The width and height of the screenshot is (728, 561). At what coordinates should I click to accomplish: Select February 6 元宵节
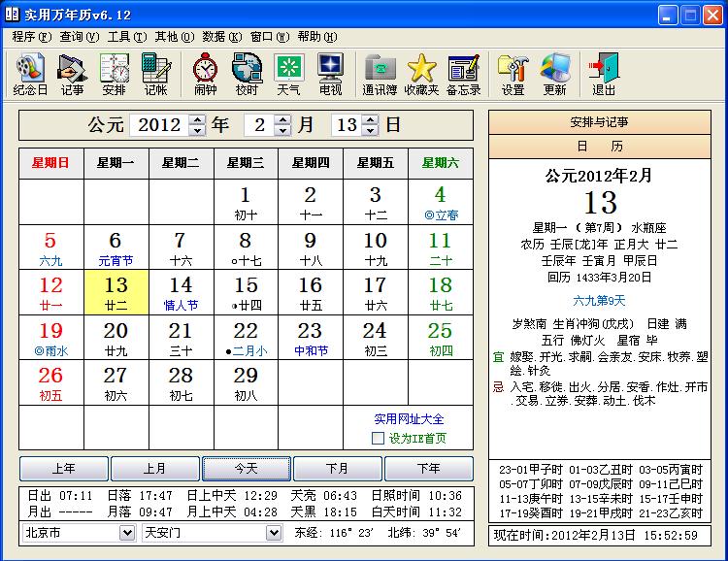coord(116,247)
